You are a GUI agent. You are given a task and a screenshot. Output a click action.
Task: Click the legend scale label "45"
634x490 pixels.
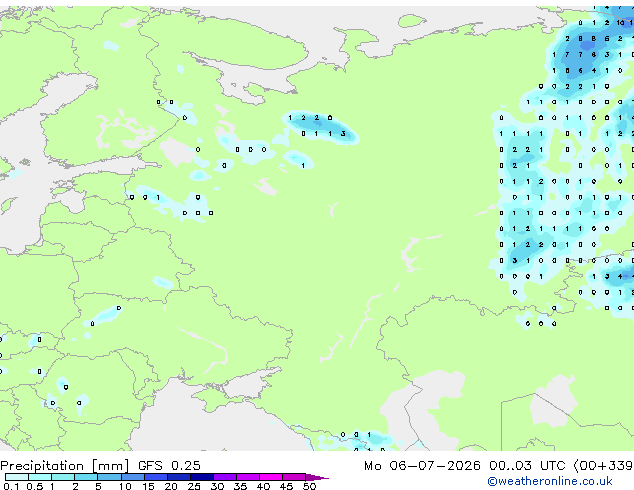(287, 486)
